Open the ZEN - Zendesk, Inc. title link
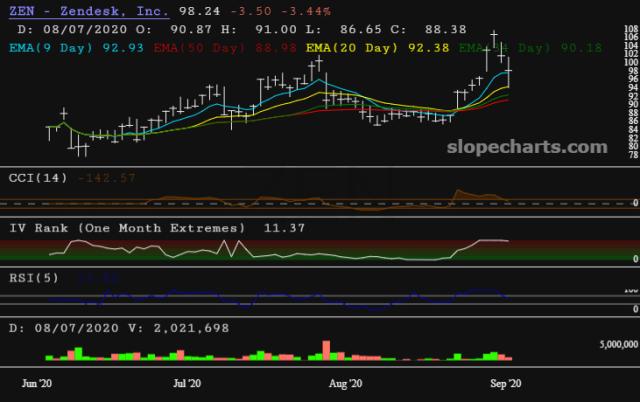 pyautogui.click(x=89, y=11)
